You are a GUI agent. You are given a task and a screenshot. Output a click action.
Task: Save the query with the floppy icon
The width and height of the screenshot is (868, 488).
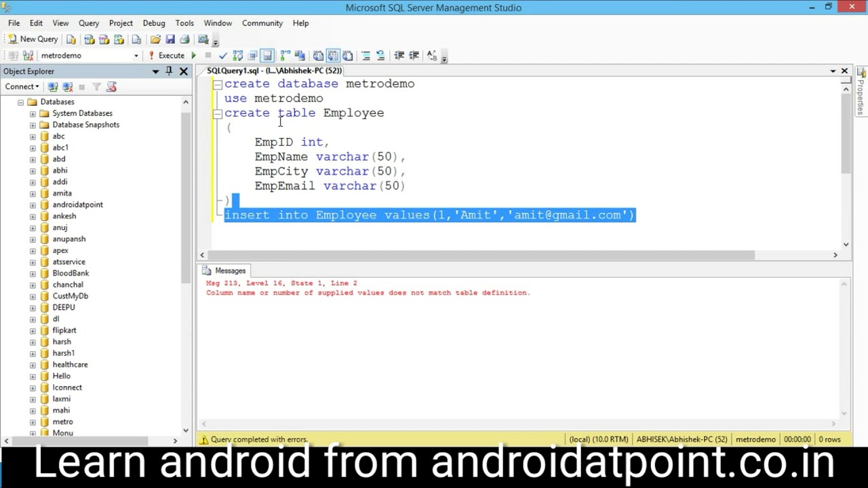(170, 39)
